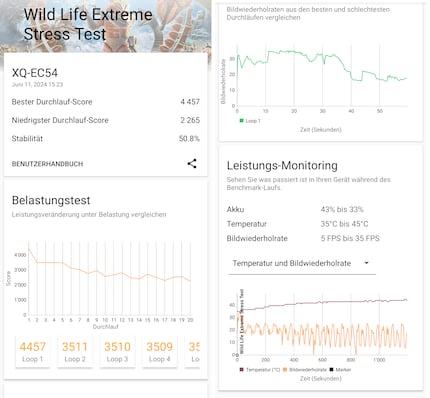Viewport: 430px width, 398px height.
Task: Click the share icon on result card
Action: [192, 163]
